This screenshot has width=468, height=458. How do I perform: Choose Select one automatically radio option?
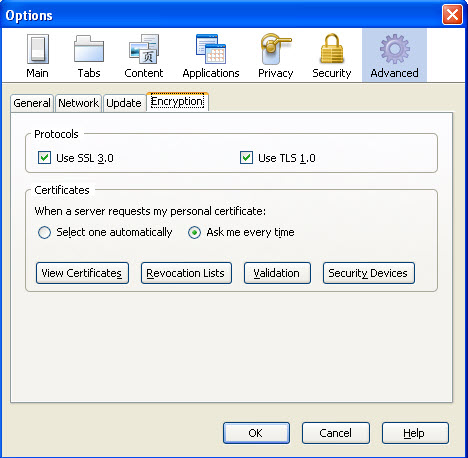tap(44, 232)
